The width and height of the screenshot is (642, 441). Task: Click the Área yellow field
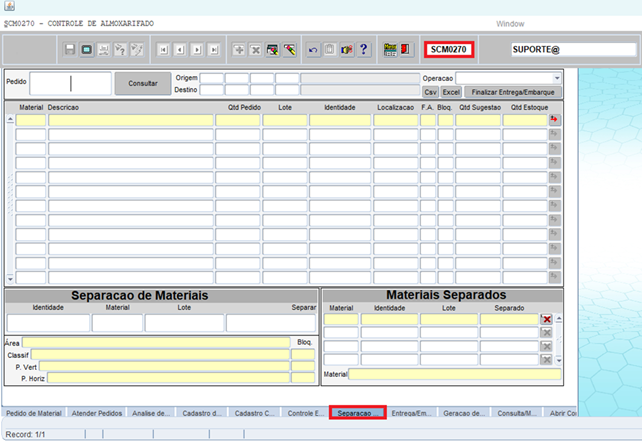pos(156,343)
